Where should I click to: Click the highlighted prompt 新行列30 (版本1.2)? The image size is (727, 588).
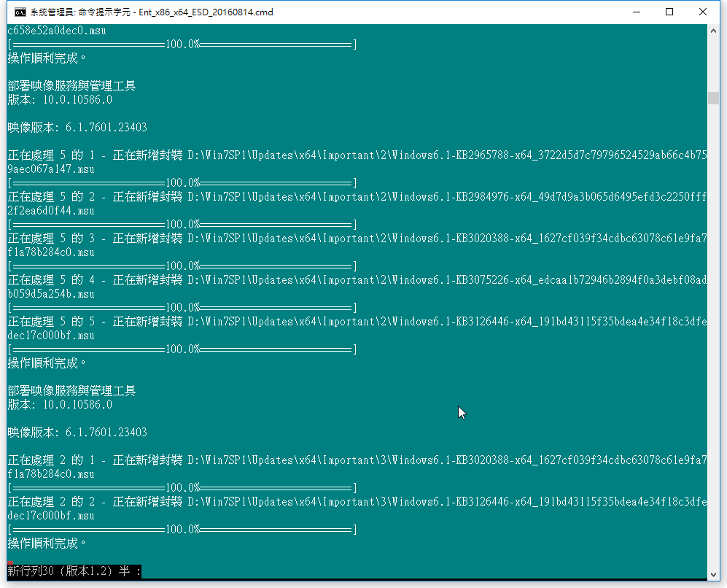coord(74,570)
